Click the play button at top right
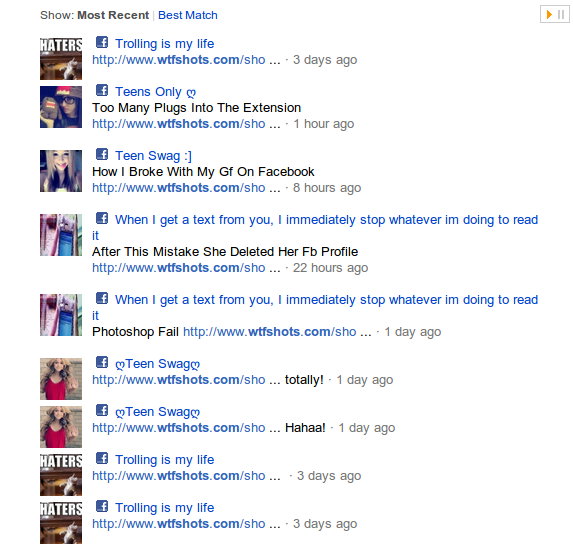This screenshot has height=558, width=573. pos(549,15)
